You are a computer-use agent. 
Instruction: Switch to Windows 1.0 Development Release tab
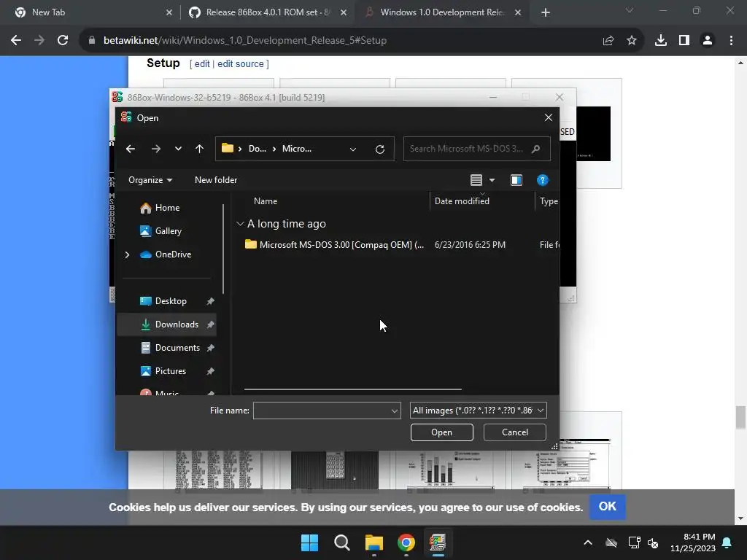click(x=441, y=12)
